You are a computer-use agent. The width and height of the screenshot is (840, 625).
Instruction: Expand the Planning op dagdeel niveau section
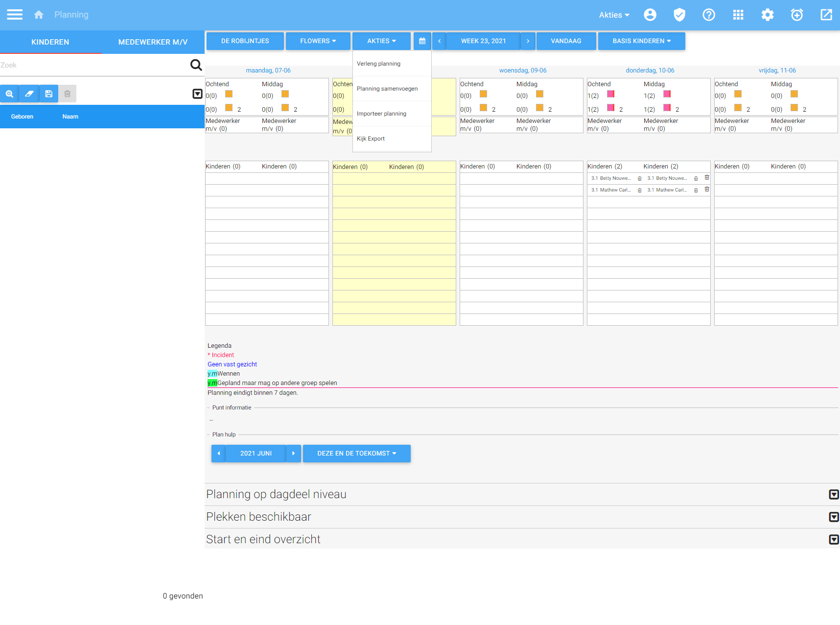click(x=834, y=495)
